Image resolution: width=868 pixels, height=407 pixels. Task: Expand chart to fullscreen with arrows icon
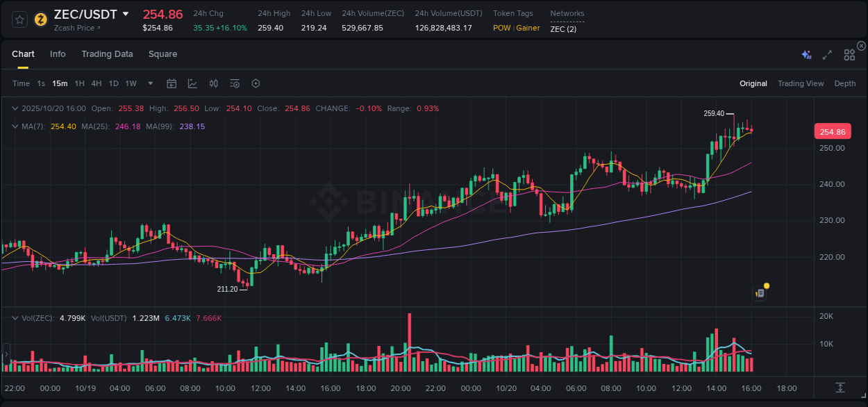(x=827, y=54)
